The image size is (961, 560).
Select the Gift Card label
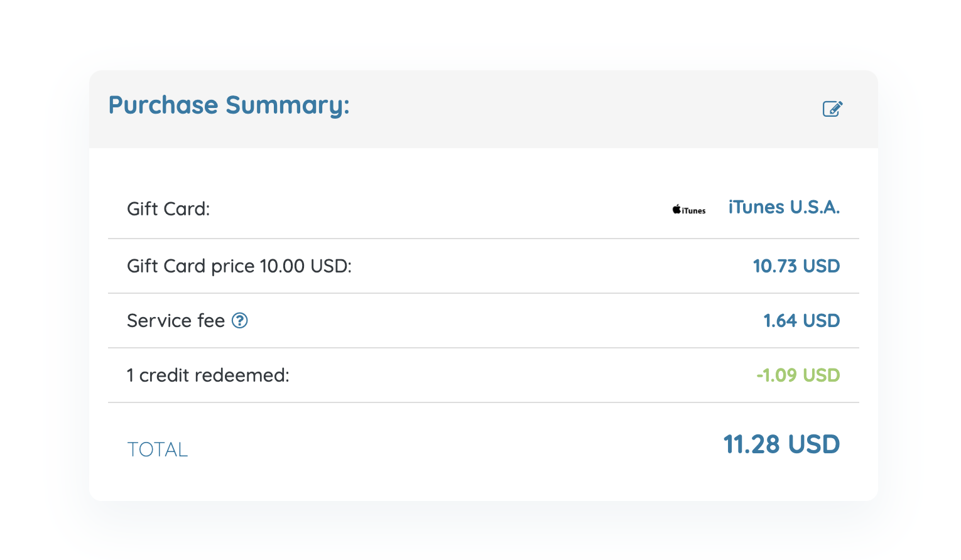pyautogui.click(x=168, y=209)
